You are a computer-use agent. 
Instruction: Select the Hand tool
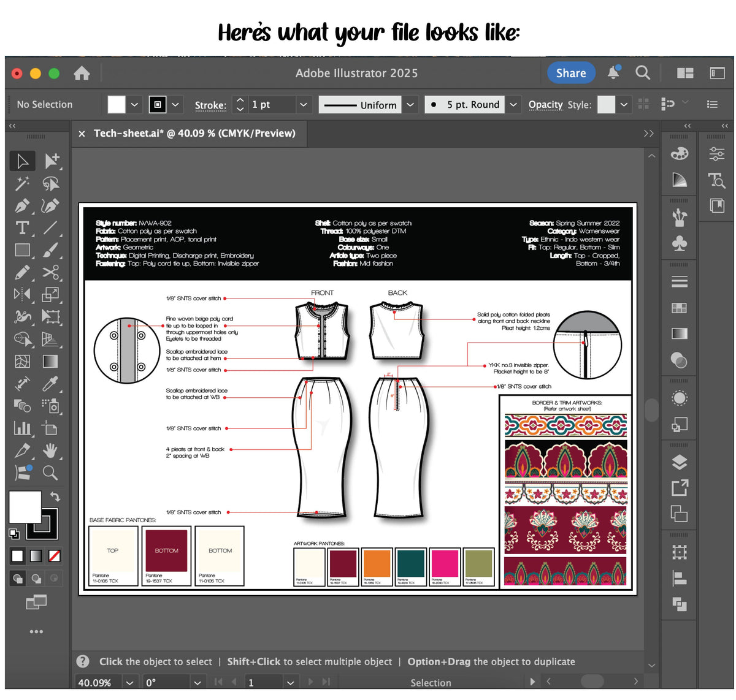[51, 451]
